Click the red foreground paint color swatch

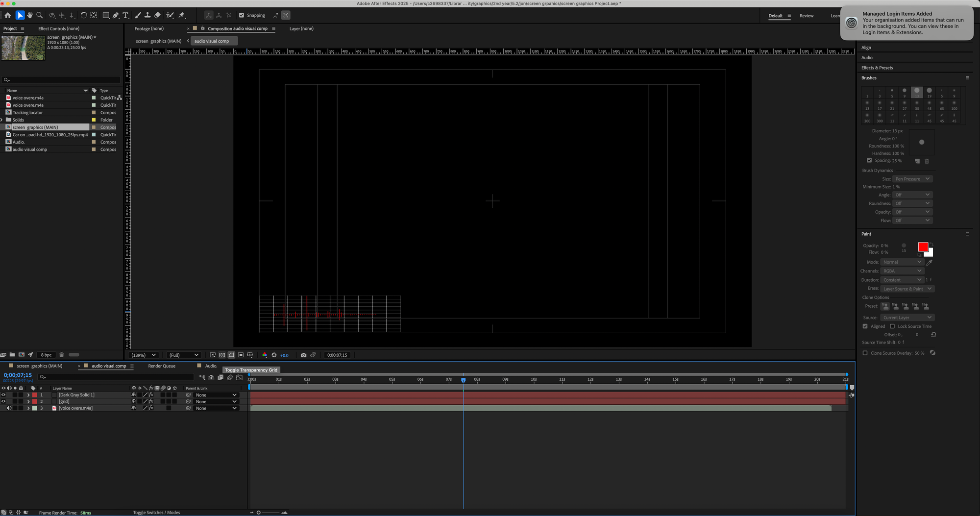click(x=923, y=247)
